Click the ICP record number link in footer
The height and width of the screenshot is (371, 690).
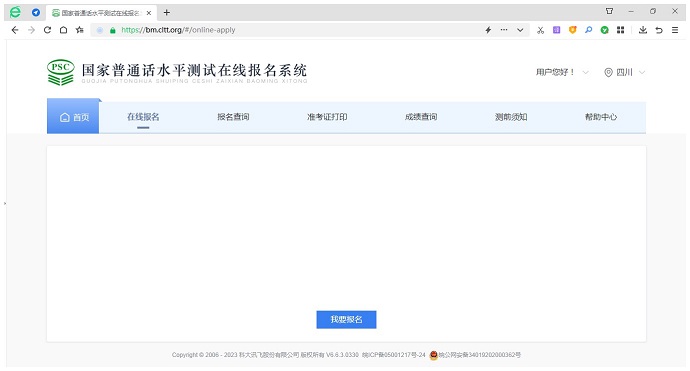394,355
